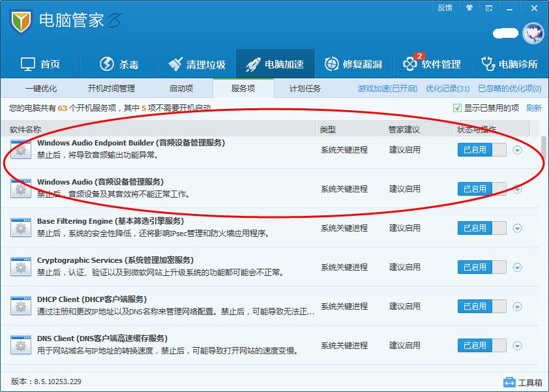The image size is (549, 392).
Task: Expand Base Filtering Engine dropdown arrow
Action: click(517, 228)
